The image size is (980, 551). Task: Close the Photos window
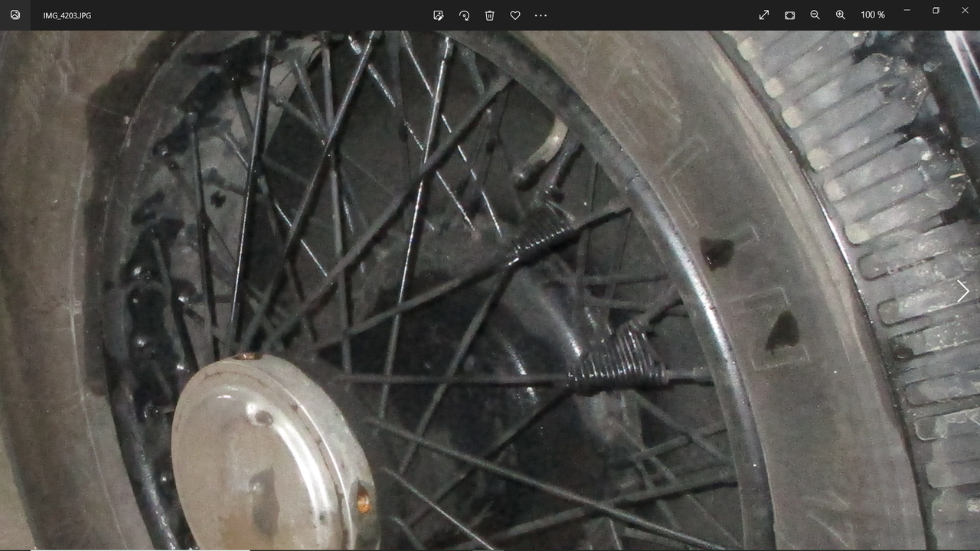[x=965, y=10]
